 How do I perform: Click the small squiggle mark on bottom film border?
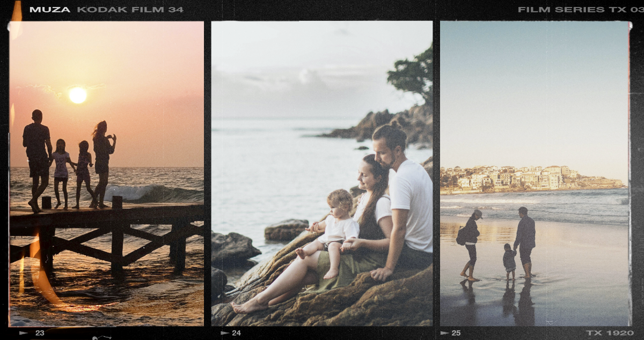coord(101,337)
